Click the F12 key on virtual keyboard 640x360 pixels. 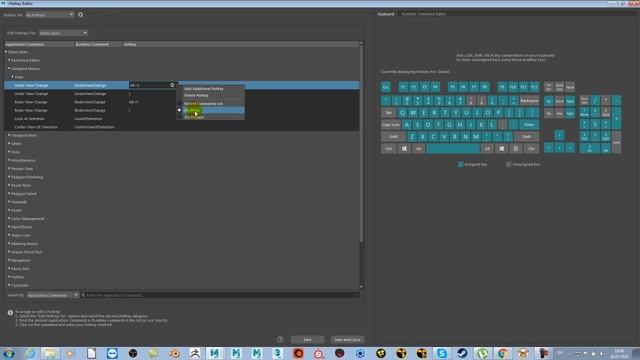tap(534, 87)
